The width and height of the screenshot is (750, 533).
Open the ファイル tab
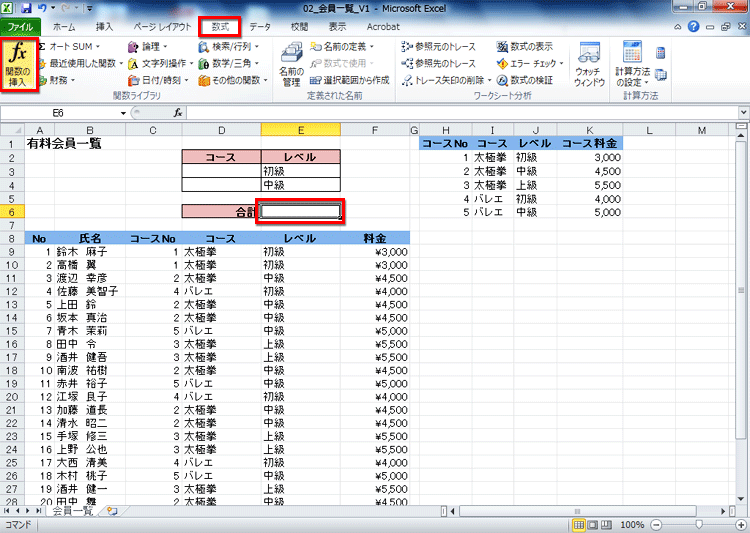coord(20,27)
